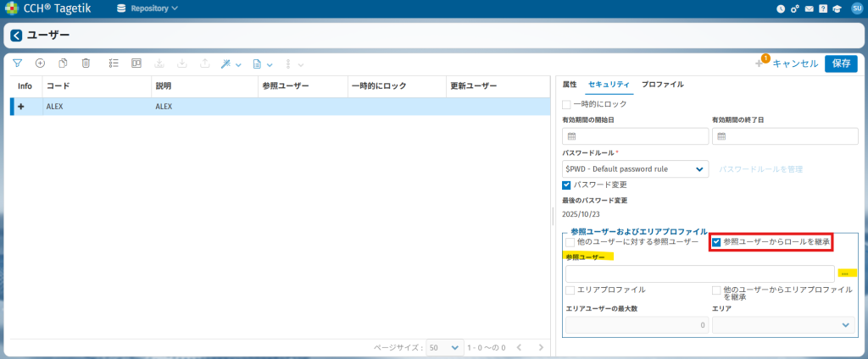Open help with the question mark icon
The width and height of the screenshot is (868, 359).
823,8
